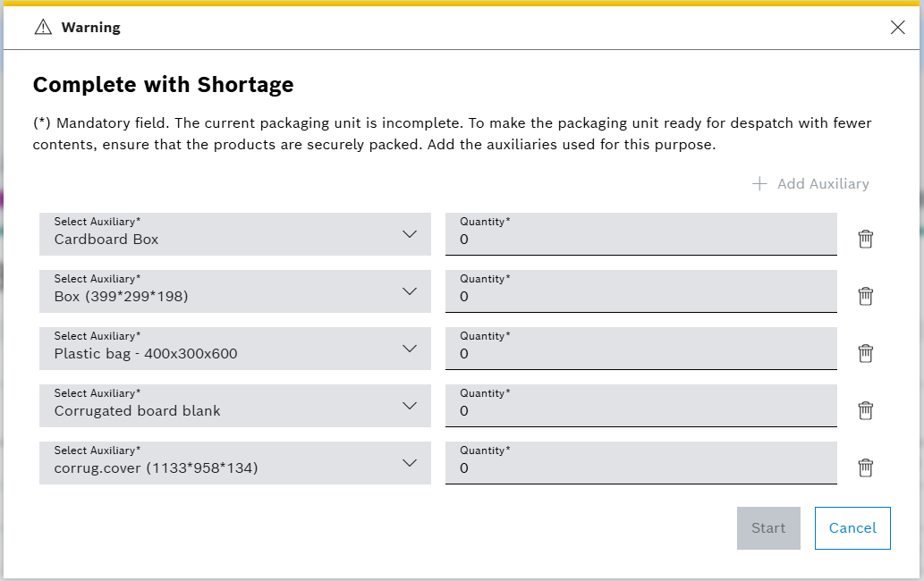Delete the Corrugated board blank row
The image size is (924, 581).
[x=865, y=410]
